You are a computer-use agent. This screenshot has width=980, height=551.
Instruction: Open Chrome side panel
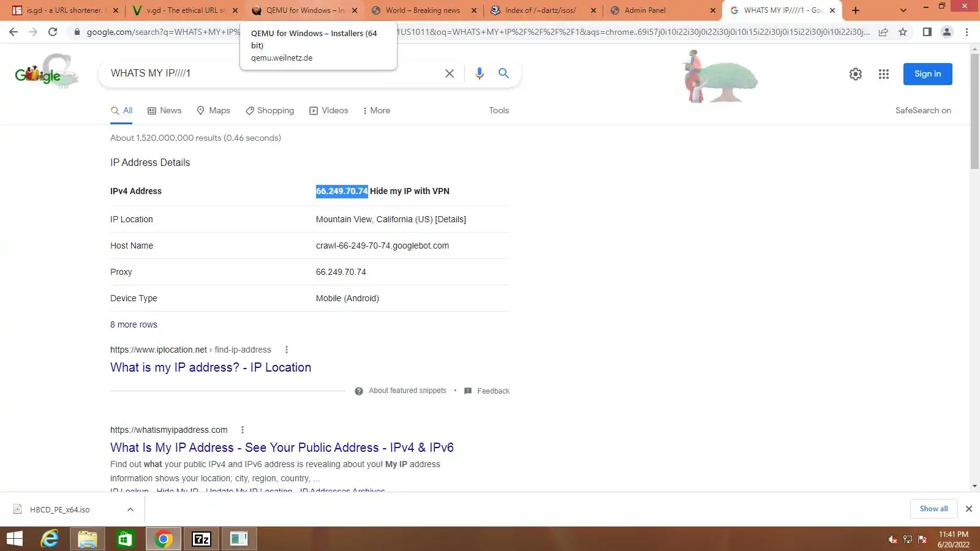click(x=927, y=32)
